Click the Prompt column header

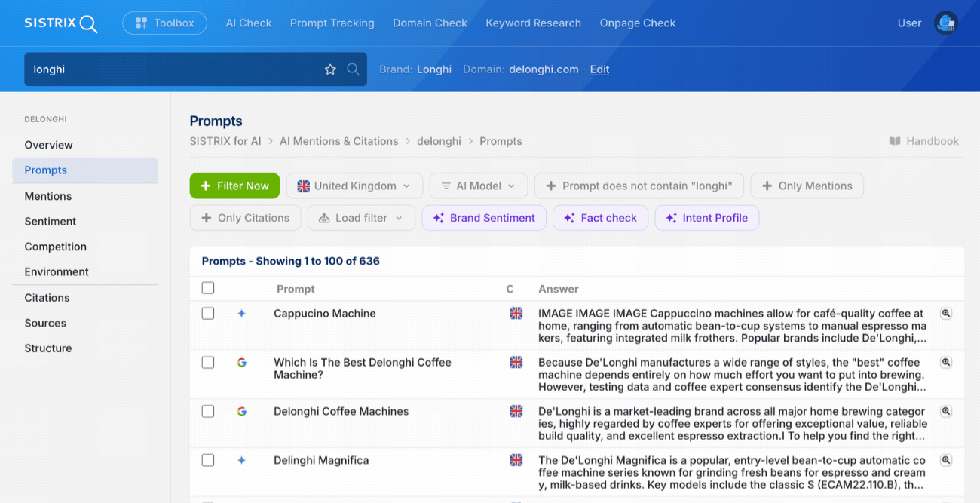point(296,289)
